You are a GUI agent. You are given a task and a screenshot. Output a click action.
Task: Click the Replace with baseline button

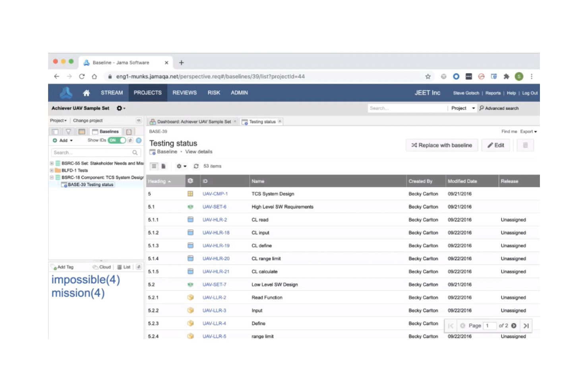pyautogui.click(x=441, y=145)
